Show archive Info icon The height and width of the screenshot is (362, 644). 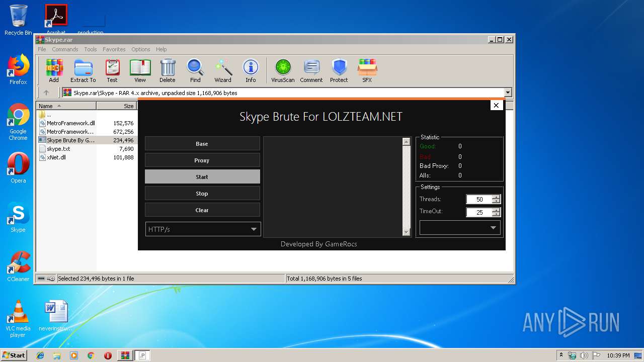coord(251,70)
